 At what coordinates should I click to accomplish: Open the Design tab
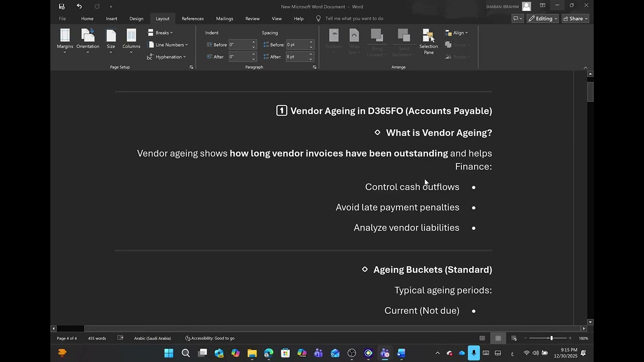pos(136,19)
